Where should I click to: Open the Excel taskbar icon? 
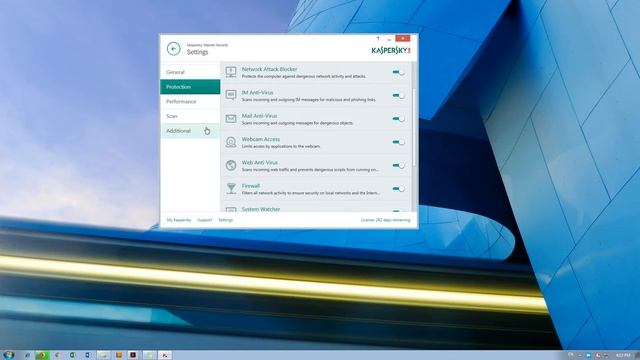(73, 355)
